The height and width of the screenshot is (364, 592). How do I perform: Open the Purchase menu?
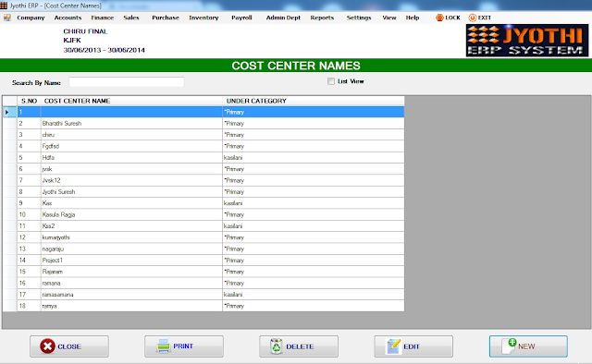coord(166,18)
